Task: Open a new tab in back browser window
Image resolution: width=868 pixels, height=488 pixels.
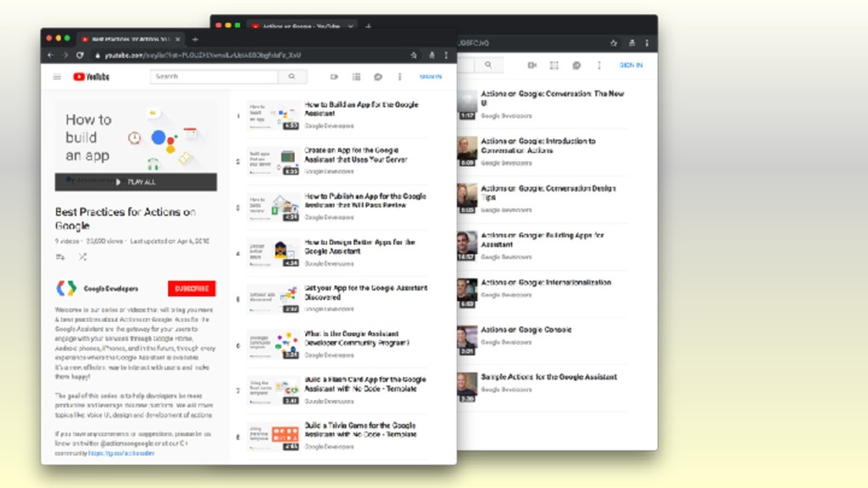Action: click(368, 26)
